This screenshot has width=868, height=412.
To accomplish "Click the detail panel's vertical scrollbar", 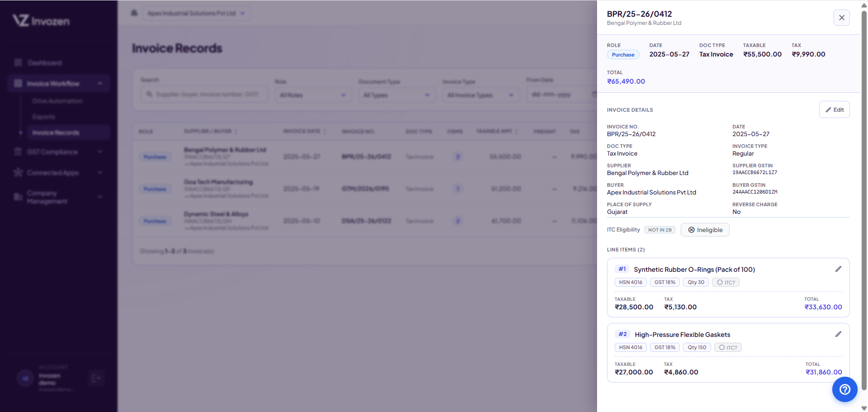I will tap(864, 199).
